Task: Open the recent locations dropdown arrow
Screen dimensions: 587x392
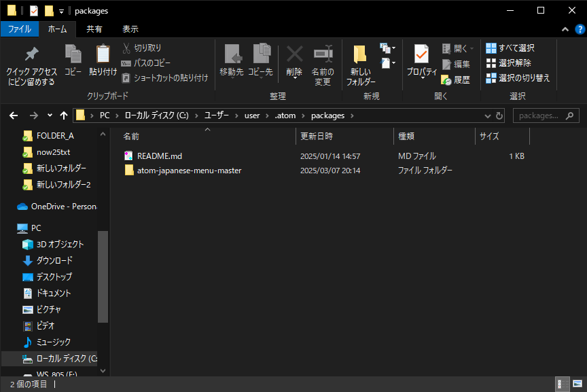Action: pos(50,115)
